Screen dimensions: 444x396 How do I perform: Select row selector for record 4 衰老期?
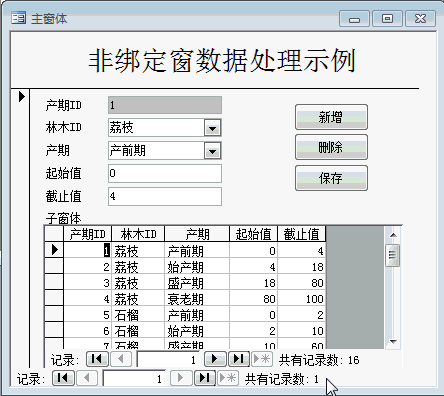[x=54, y=298]
